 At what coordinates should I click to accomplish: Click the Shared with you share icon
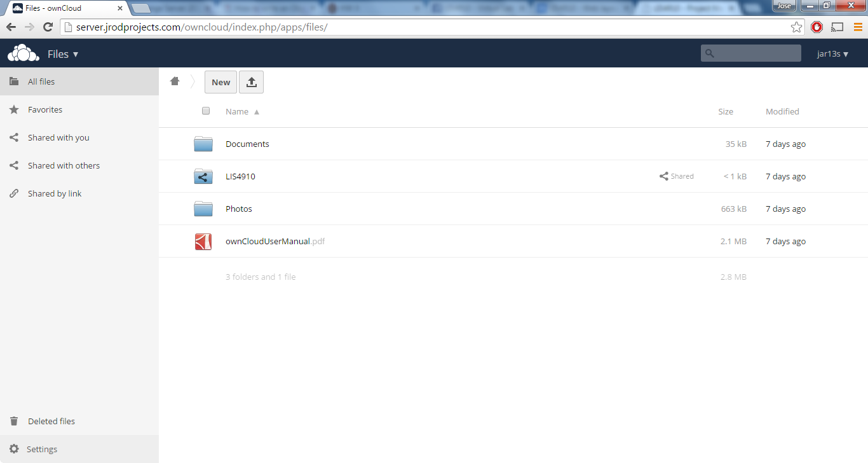pos(14,137)
